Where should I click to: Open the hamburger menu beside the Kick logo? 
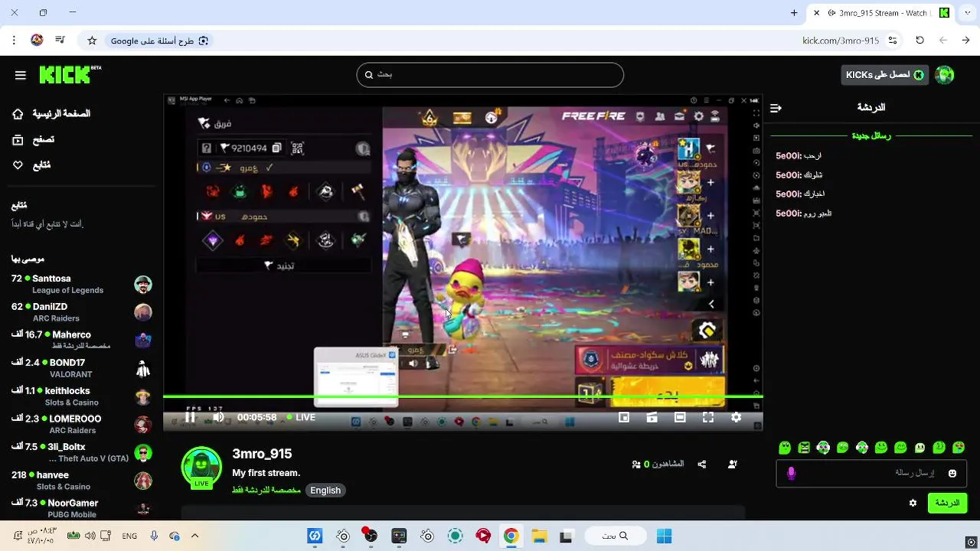click(21, 75)
